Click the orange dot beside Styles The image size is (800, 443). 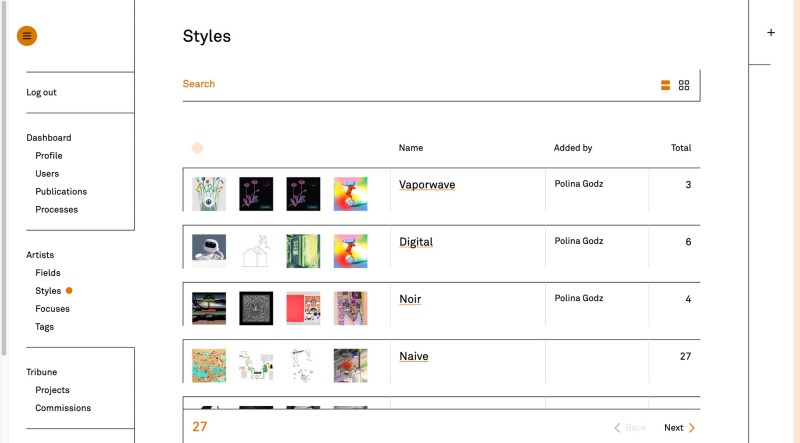tap(69, 291)
